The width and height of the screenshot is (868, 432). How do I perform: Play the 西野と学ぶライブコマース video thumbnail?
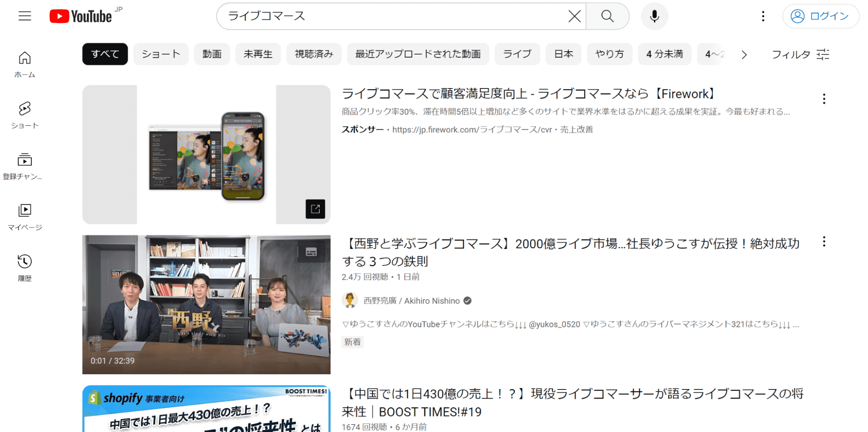click(x=206, y=304)
